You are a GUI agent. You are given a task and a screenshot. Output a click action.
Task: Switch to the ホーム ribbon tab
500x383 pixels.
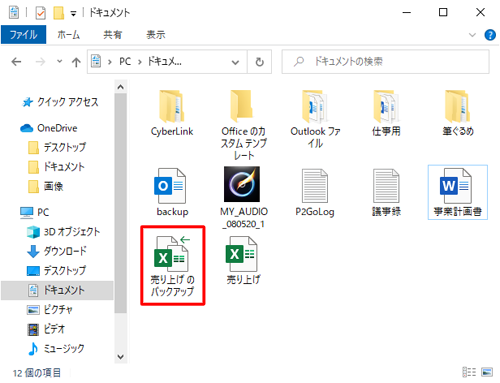pos(69,35)
